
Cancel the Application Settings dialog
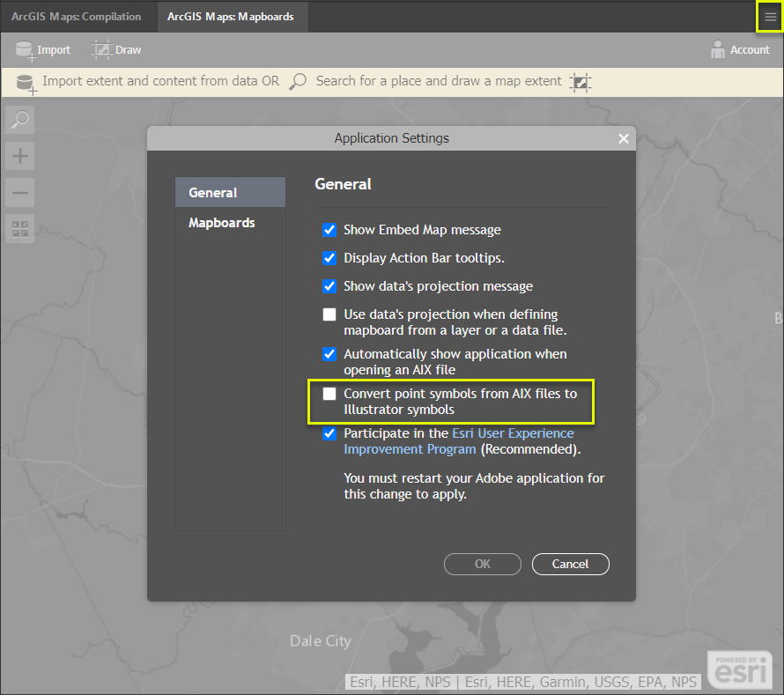click(570, 564)
